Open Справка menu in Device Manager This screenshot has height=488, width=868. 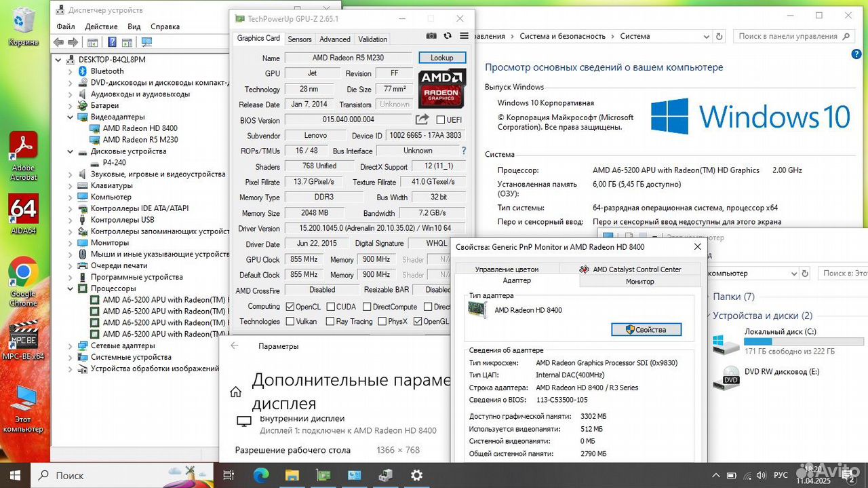[165, 26]
